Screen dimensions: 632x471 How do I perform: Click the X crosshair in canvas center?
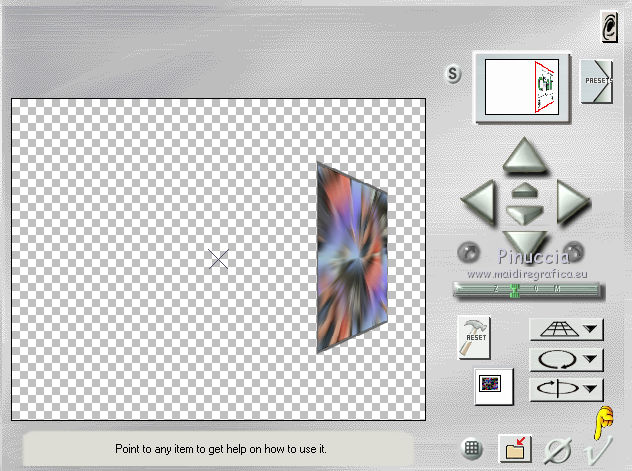[218, 259]
